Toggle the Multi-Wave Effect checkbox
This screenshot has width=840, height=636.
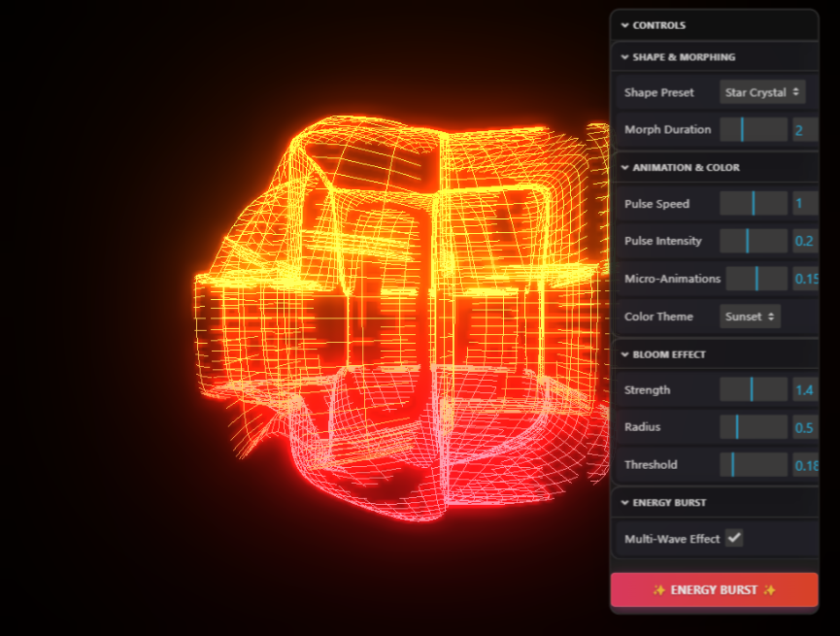[734, 538]
